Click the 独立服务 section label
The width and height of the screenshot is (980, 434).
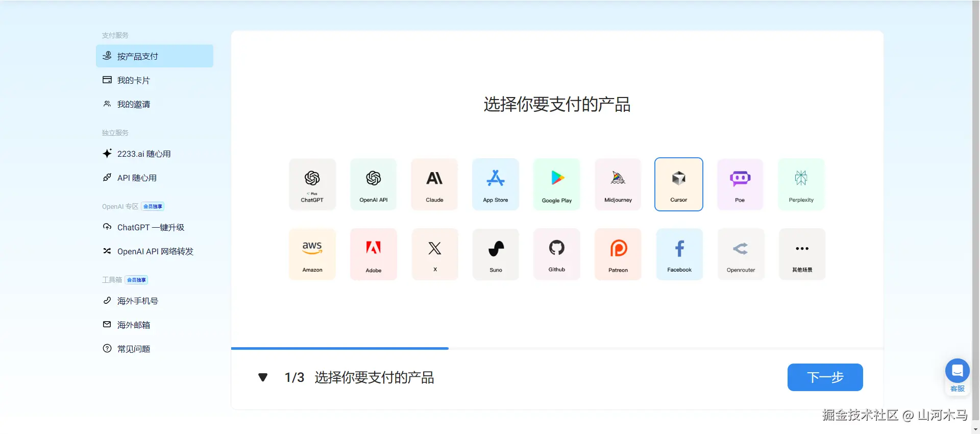[x=115, y=133]
